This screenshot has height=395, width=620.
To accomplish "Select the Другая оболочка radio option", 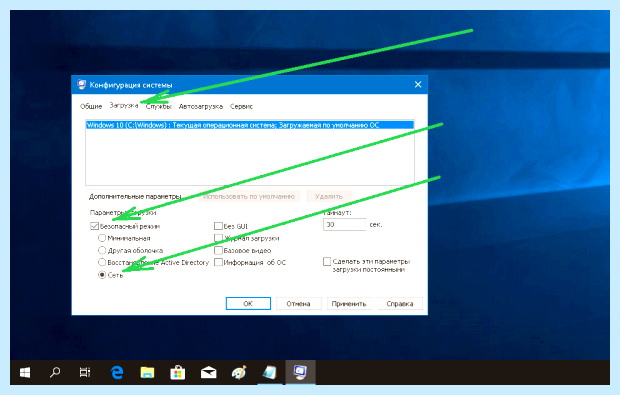I will [102, 250].
